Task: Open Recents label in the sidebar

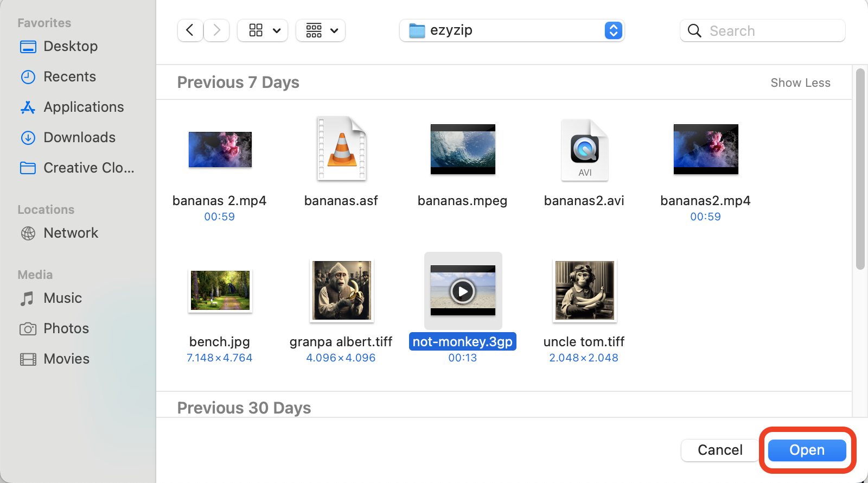Action: tap(69, 77)
